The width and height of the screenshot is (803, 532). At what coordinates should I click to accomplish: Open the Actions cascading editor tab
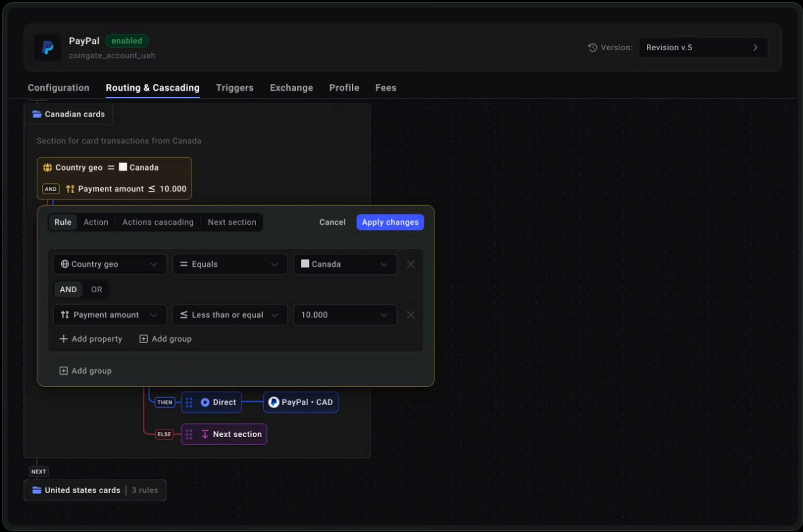[158, 222]
